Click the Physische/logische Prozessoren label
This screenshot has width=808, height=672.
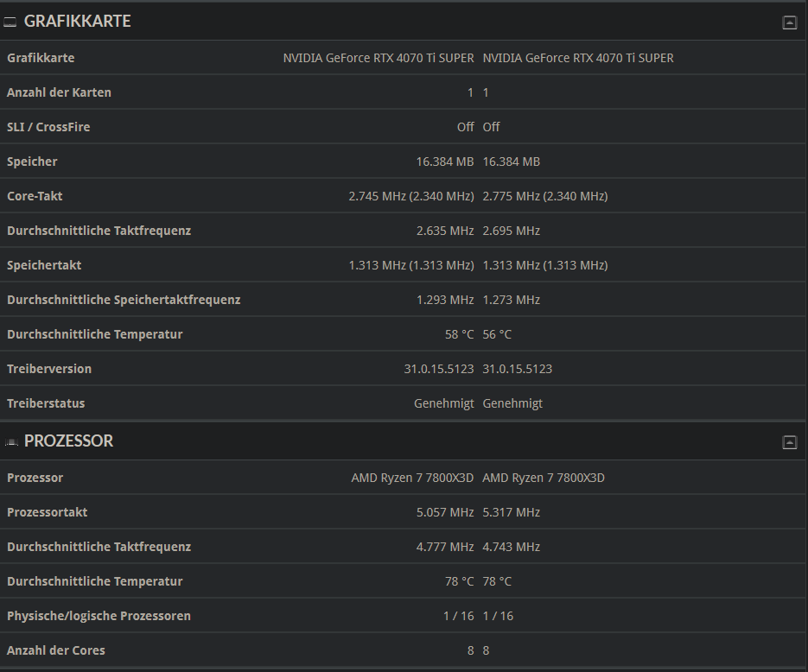[99, 616]
